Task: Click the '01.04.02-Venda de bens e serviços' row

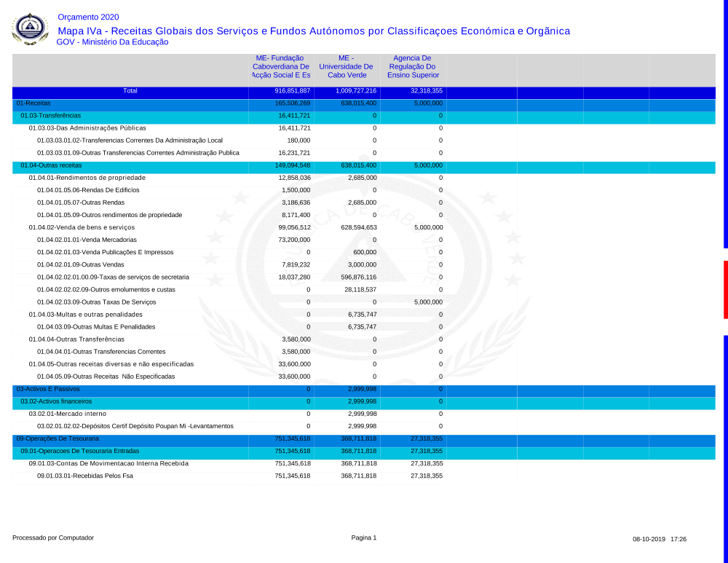Action: click(x=82, y=227)
